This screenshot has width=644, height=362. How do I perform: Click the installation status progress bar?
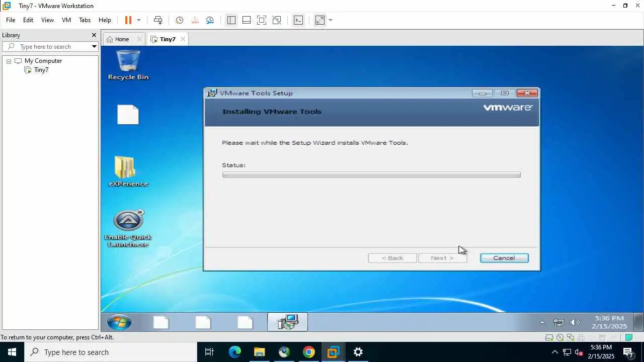pyautogui.click(x=371, y=174)
